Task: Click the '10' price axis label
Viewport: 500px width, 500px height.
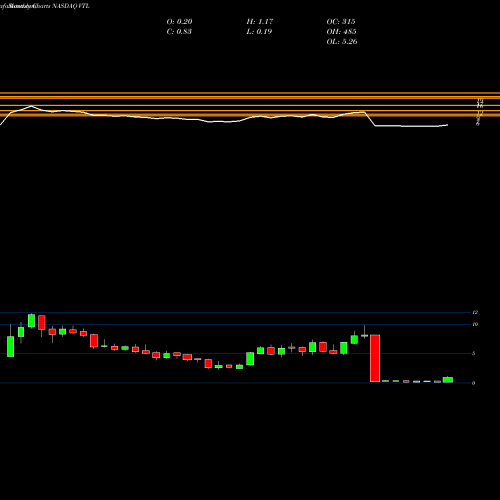Action: click(x=475, y=324)
